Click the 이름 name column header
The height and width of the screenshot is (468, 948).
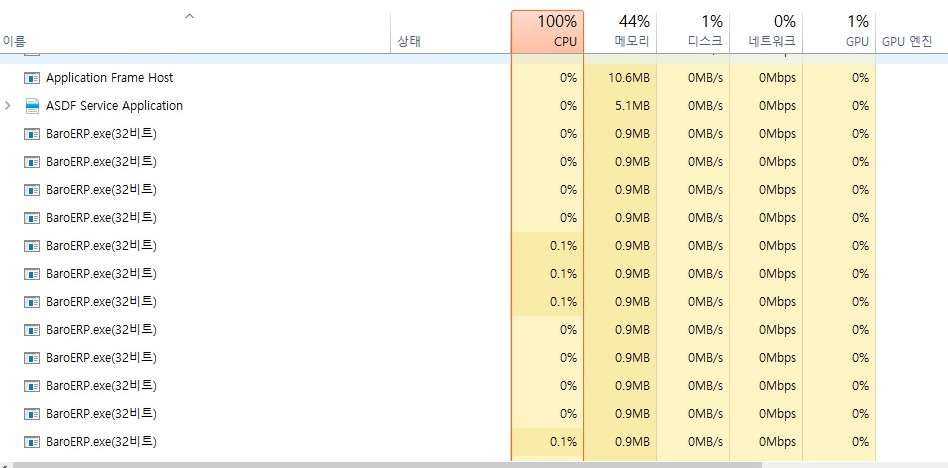(15, 42)
